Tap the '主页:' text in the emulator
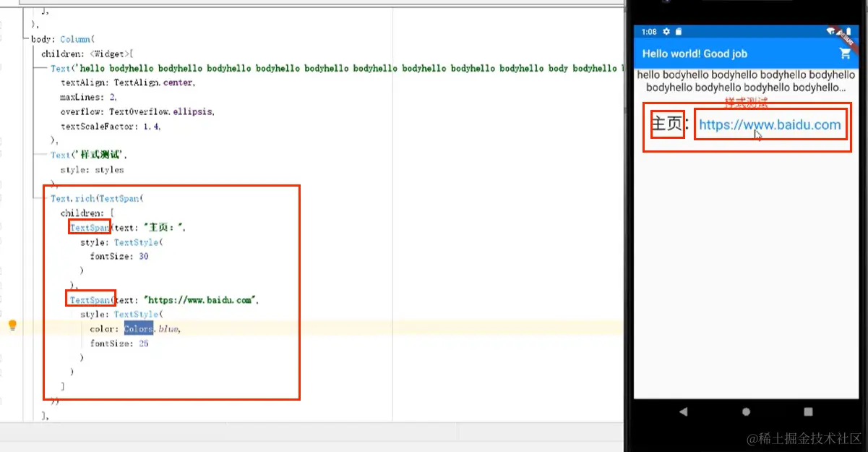This screenshot has height=452, width=868. [670, 124]
